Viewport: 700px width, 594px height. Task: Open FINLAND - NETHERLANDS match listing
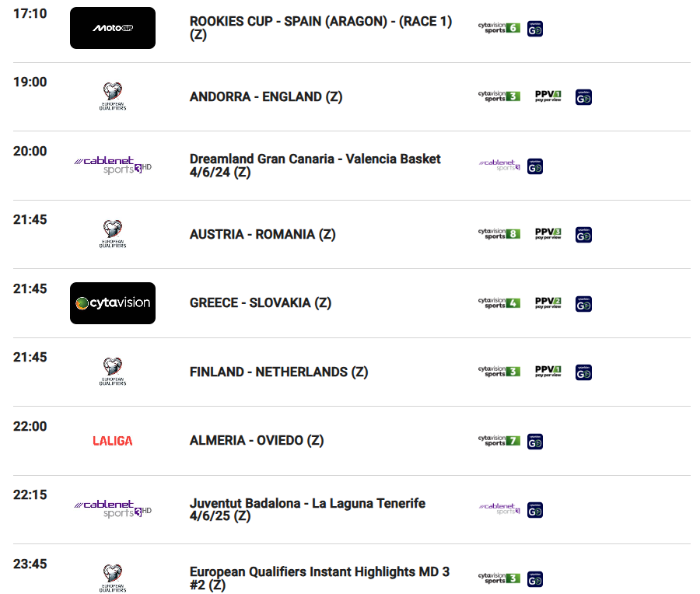click(x=278, y=372)
